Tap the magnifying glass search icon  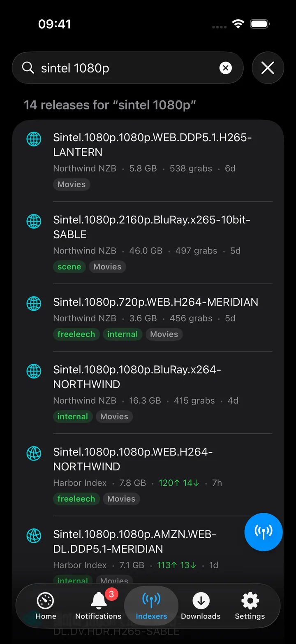pos(28,68)
